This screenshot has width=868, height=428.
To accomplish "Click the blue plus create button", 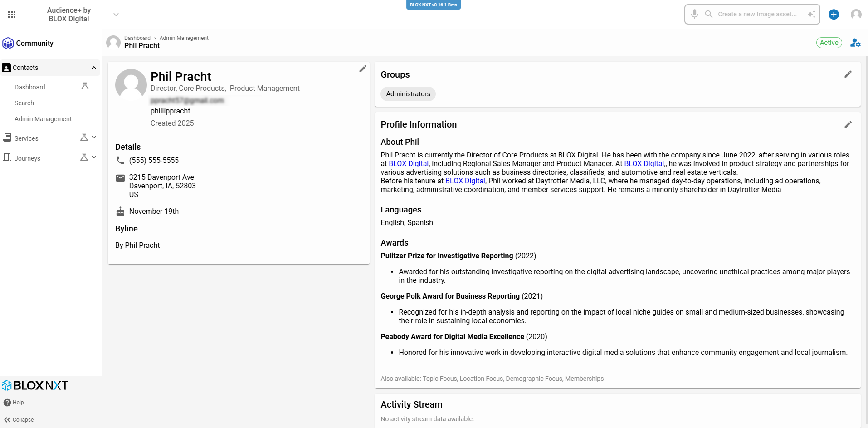I will click(x=834, y=15).
